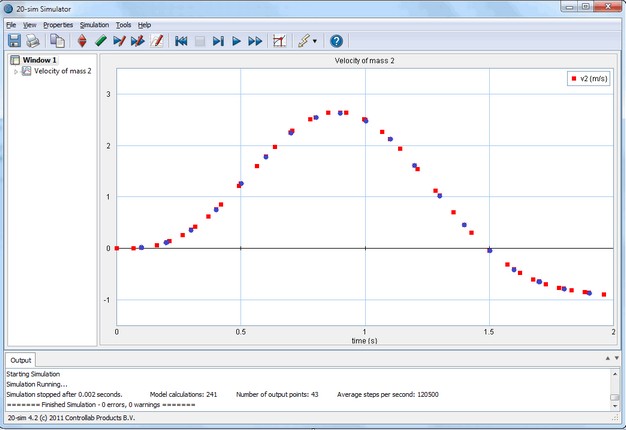Open the dropdown arrow beside the tool icon
The width and height of the screenshot is (626, 430).
tap(315, 42)
